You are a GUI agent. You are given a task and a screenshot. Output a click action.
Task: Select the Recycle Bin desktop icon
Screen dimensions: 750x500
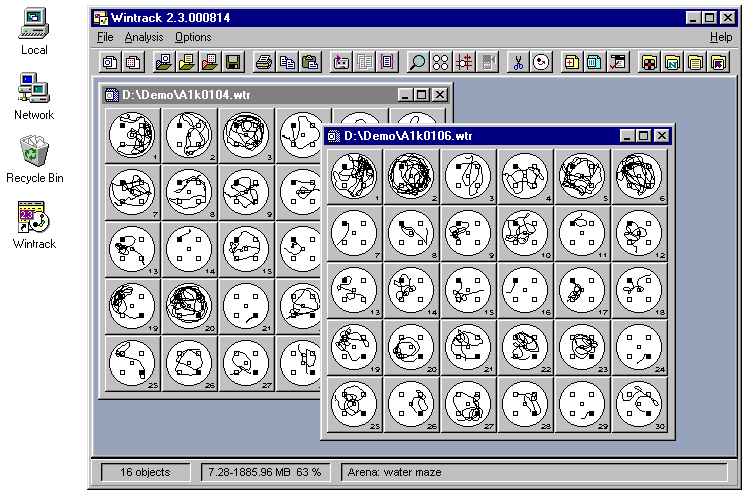tap(34, 159)
